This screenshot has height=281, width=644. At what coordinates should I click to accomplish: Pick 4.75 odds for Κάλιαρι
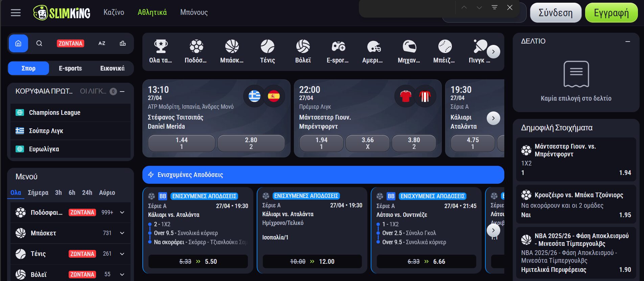[473, 143]
